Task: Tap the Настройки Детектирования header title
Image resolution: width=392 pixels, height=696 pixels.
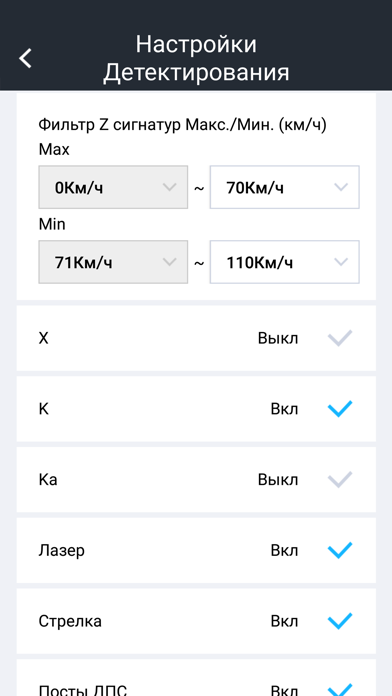Action: tap(196, 58)
